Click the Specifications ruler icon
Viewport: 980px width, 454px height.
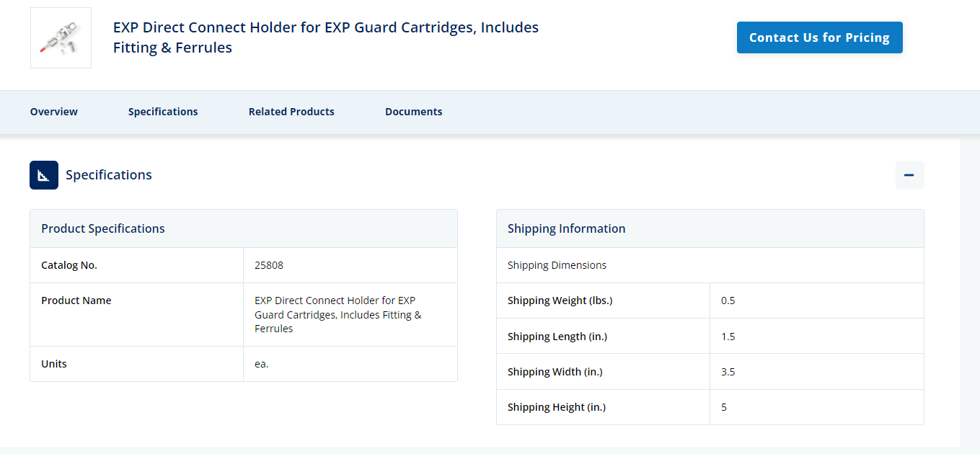tap(44, 175)
